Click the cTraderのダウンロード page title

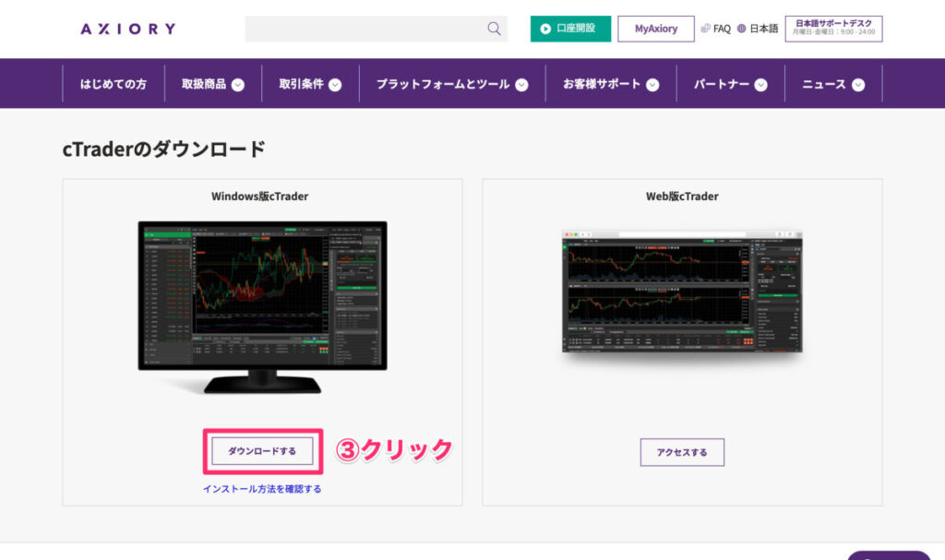[164, 149]
